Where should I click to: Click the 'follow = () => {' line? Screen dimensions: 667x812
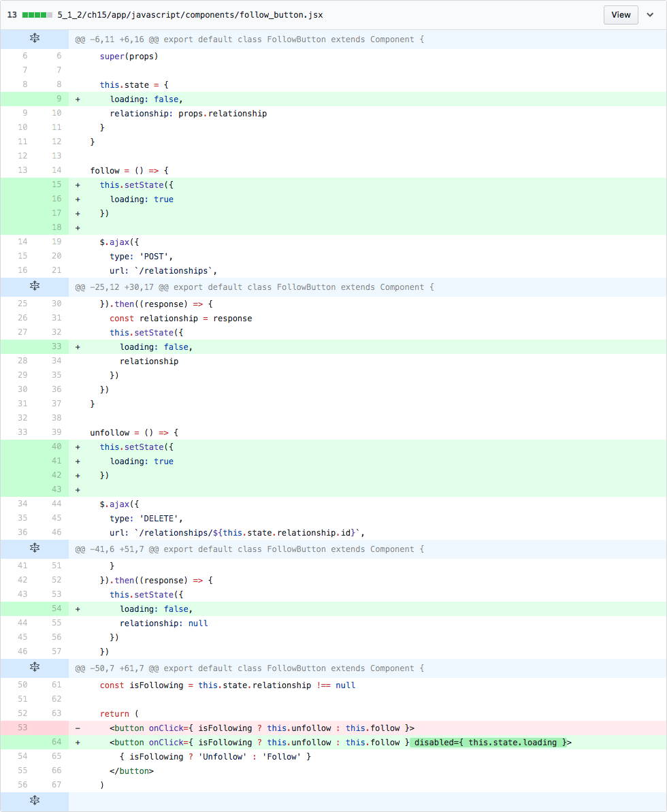[x=129, y=170]
